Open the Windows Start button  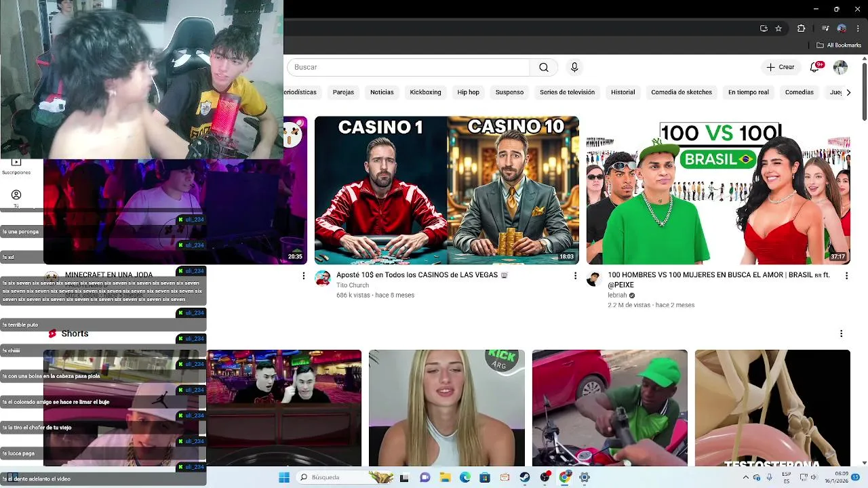(x=284, y=477)
